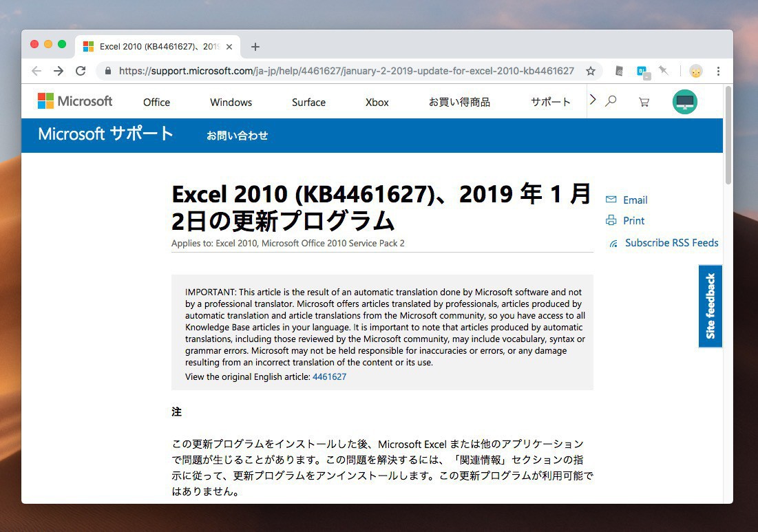Click the Microsoft logo in the header

(x=75, y=101)
